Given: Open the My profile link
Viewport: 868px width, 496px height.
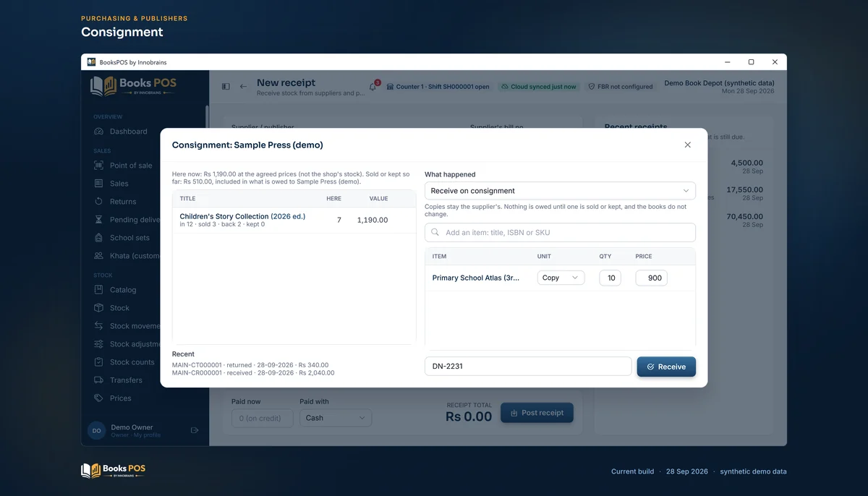Looking at the screenshot, I should tap(147, 435).
